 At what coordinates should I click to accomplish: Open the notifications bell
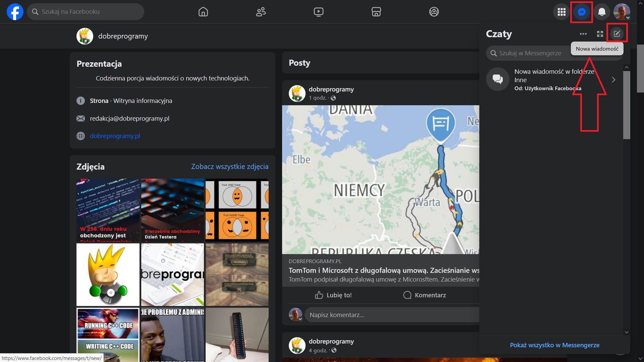601,11
